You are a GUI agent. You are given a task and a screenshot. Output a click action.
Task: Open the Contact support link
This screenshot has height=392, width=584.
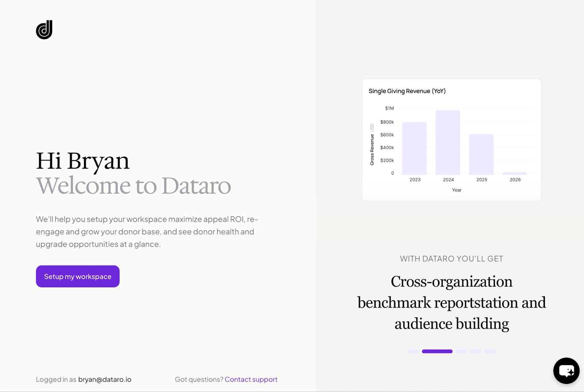tap(251, 379)
